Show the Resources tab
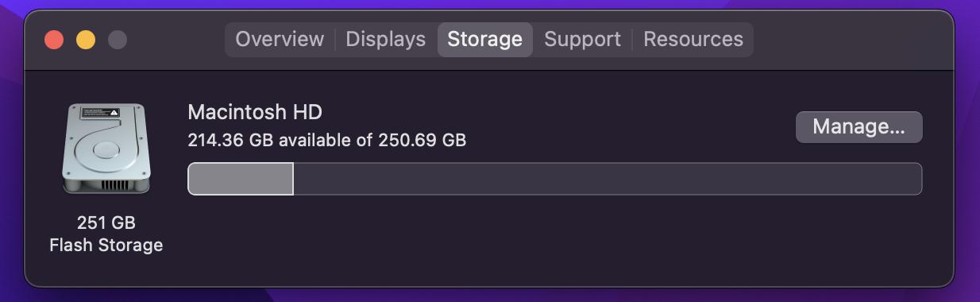The width and height of the screenshot is (980, 302). tap(693, 39)
